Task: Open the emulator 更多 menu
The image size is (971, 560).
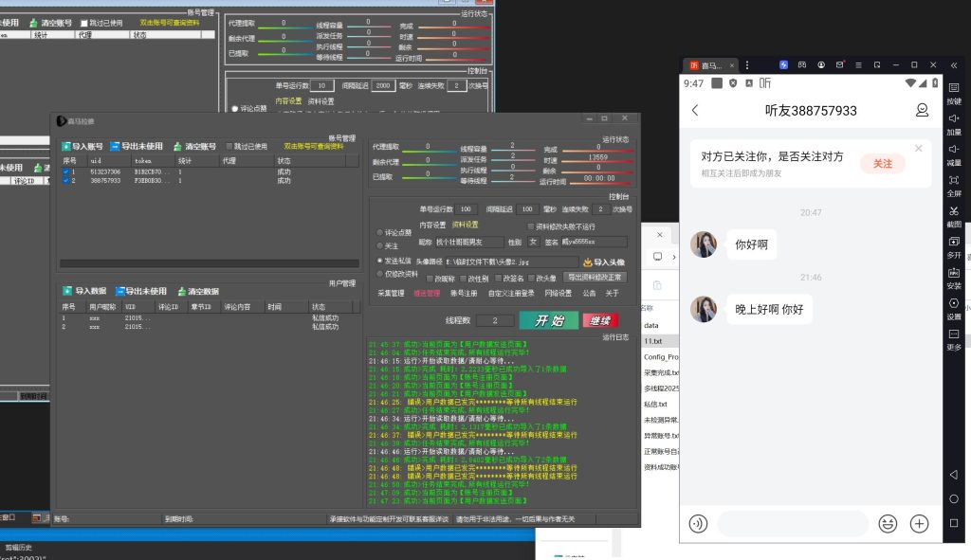Action: (x=954, y=340)
